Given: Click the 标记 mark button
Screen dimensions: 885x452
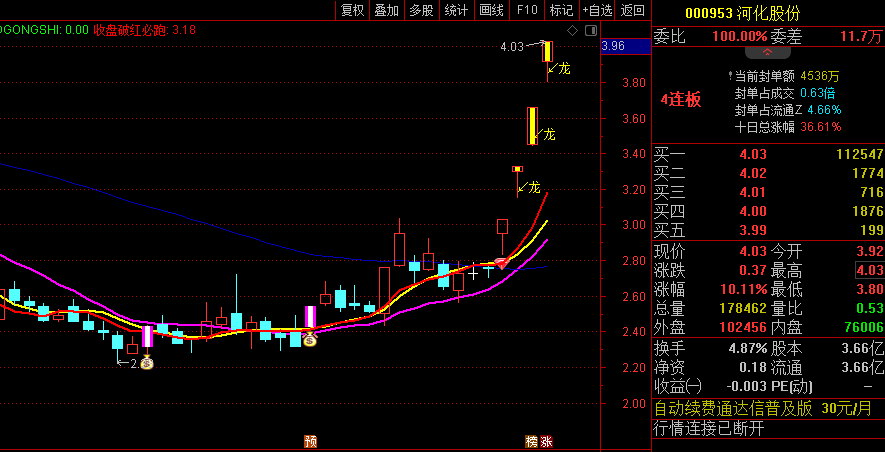Looking at the screenshot, I should coord(561,10).
